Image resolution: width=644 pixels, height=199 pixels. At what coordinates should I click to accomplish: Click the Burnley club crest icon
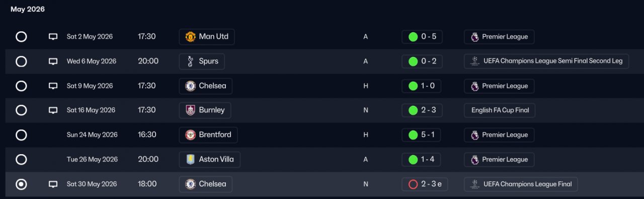pyautogui.click(x=190, y=110)
